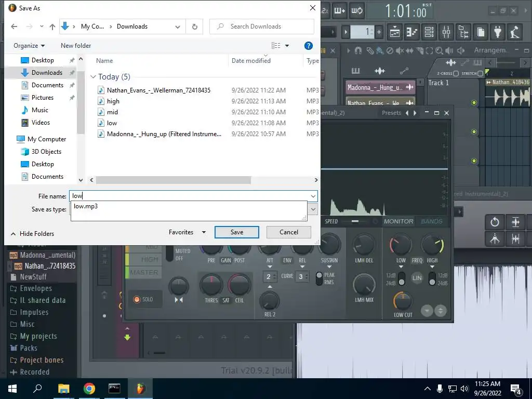Click the tempo tapper hammer icon
Image resolution: width=532 pixels, height=399 pixels.
[515, 32]
